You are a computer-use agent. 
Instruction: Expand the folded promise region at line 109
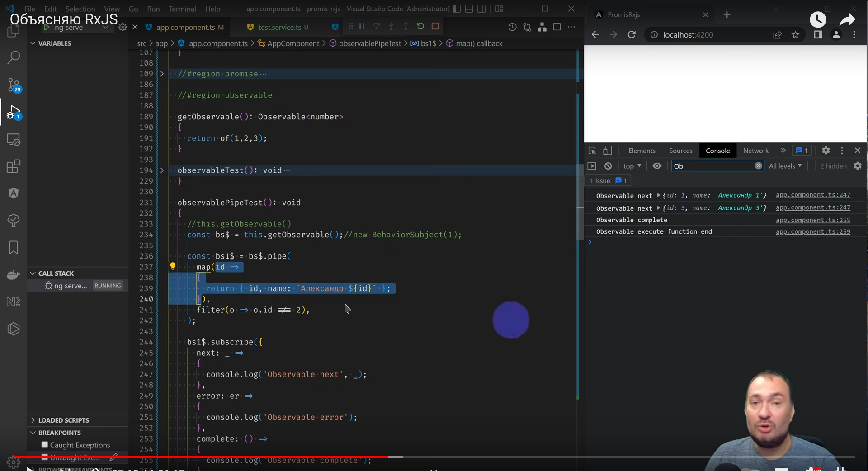coord(162,74)
